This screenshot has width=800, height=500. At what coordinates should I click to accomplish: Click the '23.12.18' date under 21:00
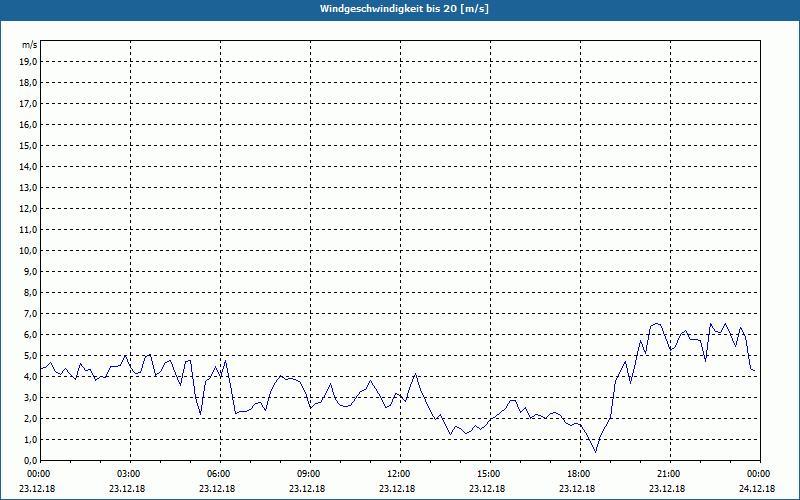(x=667, y=488)
